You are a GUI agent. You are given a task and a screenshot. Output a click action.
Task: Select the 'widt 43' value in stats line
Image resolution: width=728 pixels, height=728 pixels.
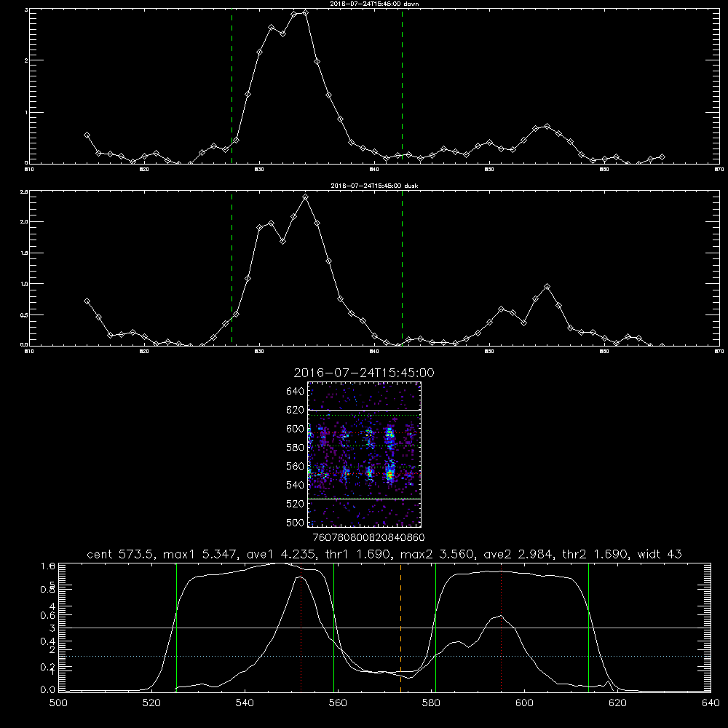click(660, 554)
